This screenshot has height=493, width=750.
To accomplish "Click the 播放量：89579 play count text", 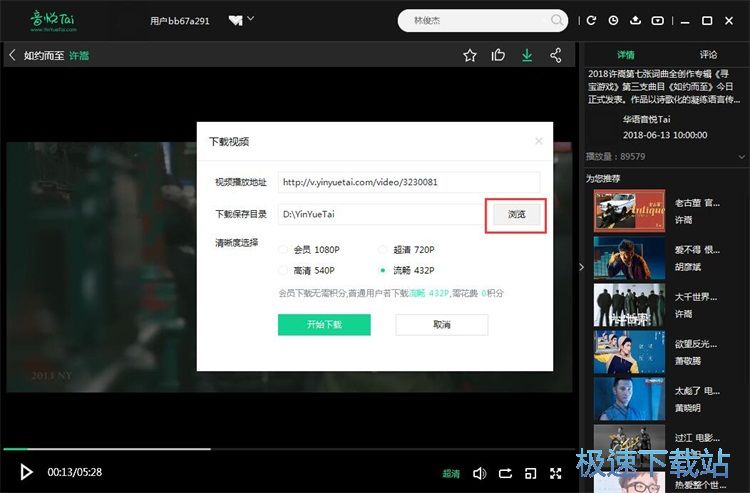I will [616, 157].
